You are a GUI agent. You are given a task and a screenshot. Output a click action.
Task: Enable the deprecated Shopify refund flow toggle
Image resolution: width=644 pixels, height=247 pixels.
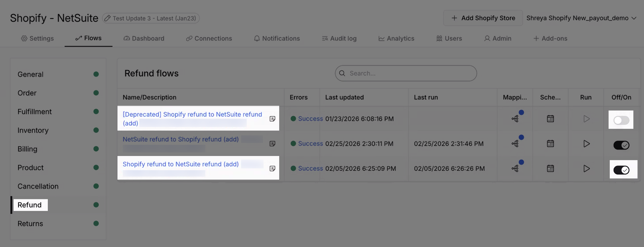tap(621, 120)
